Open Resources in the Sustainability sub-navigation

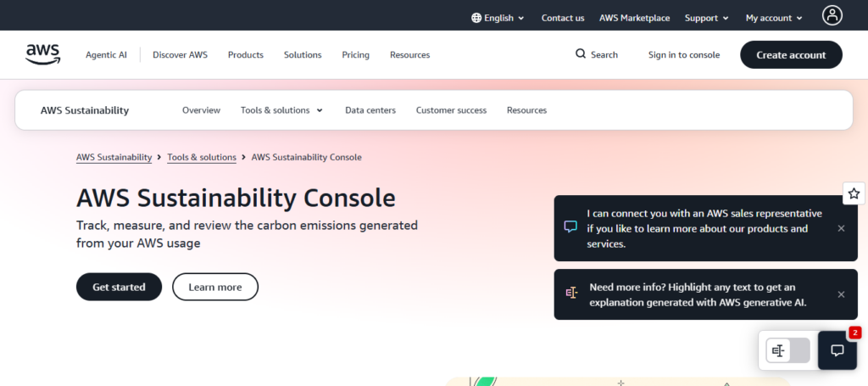pyautogui.click(x=526, y=110)
